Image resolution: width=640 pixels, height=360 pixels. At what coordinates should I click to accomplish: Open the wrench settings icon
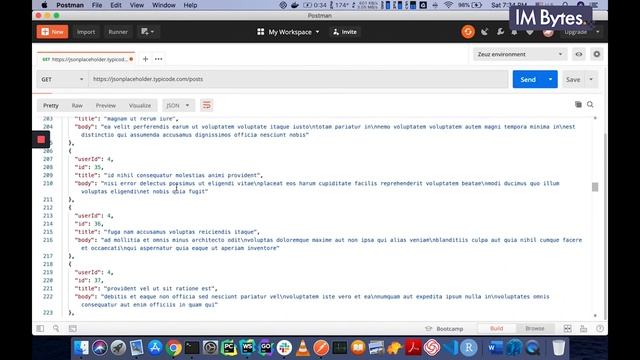point(500,32)
